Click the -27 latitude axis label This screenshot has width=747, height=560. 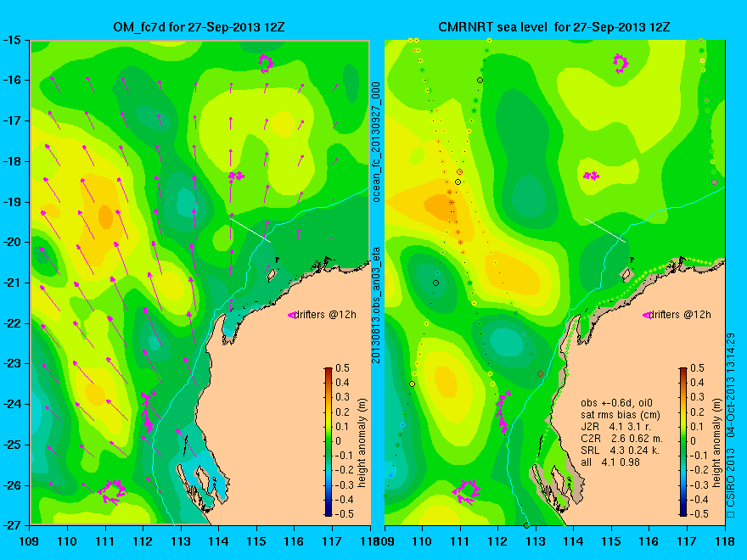[x=12, y=525]
